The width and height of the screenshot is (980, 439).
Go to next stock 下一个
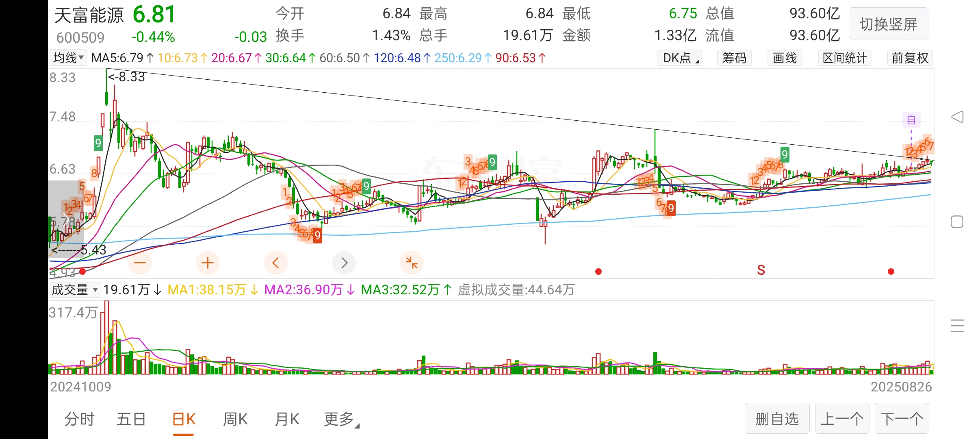[x=902, y=419]
